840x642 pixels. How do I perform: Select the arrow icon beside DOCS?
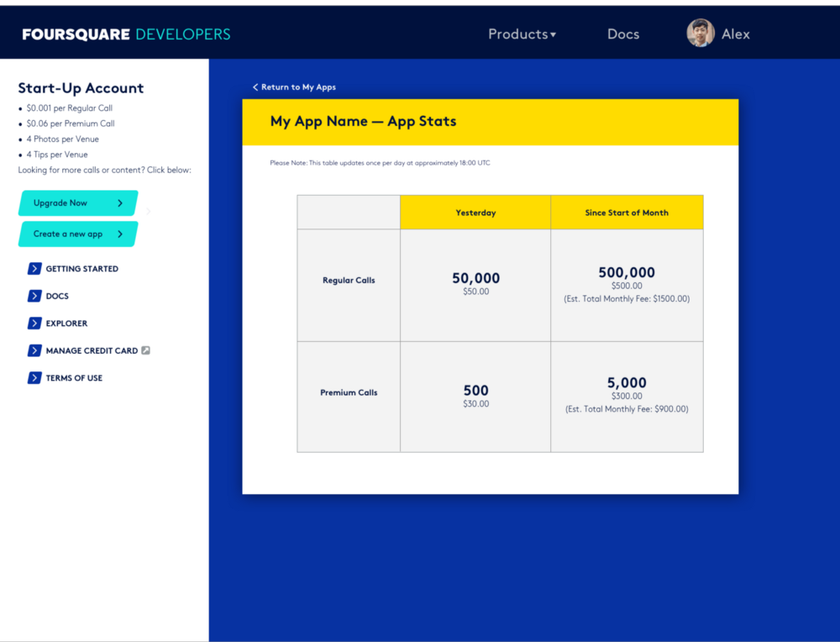point(34,296)
